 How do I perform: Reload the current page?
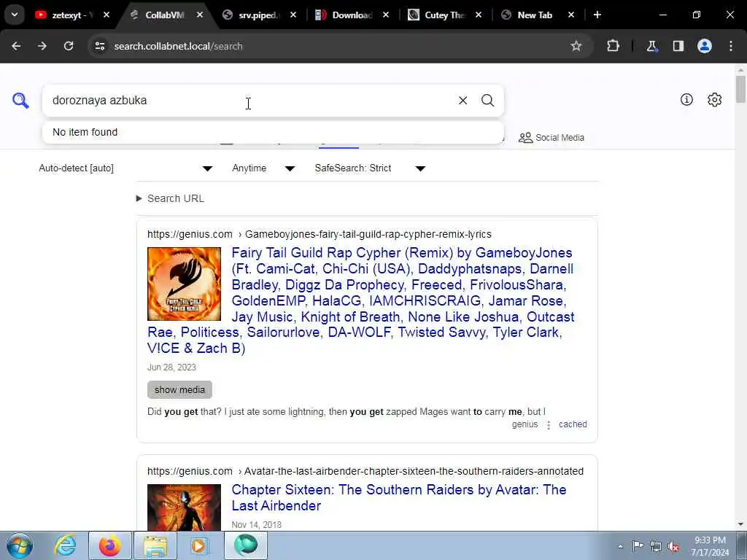coord(69,46)
